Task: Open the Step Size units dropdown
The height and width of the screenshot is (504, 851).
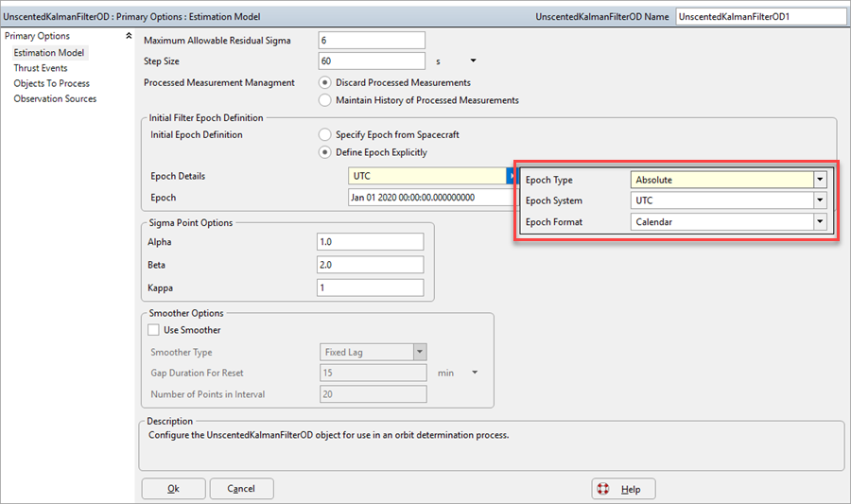Action: click(x=473, y=61)
